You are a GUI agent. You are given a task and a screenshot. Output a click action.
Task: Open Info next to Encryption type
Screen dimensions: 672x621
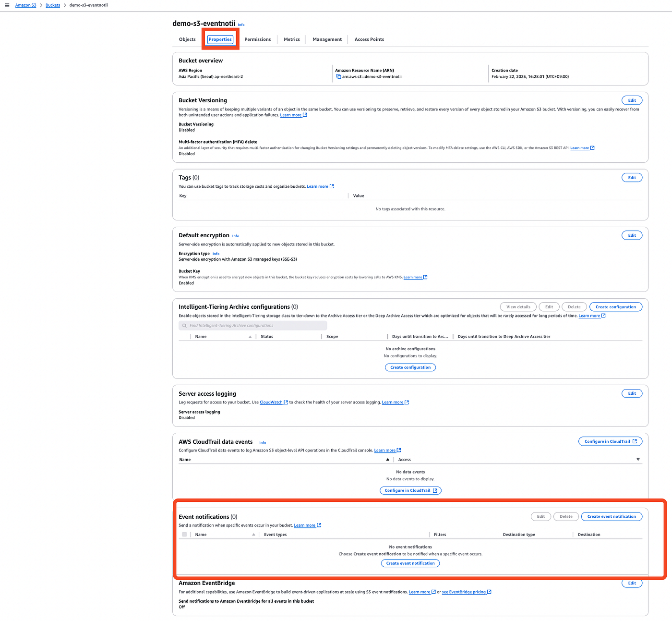pos(216,254)
